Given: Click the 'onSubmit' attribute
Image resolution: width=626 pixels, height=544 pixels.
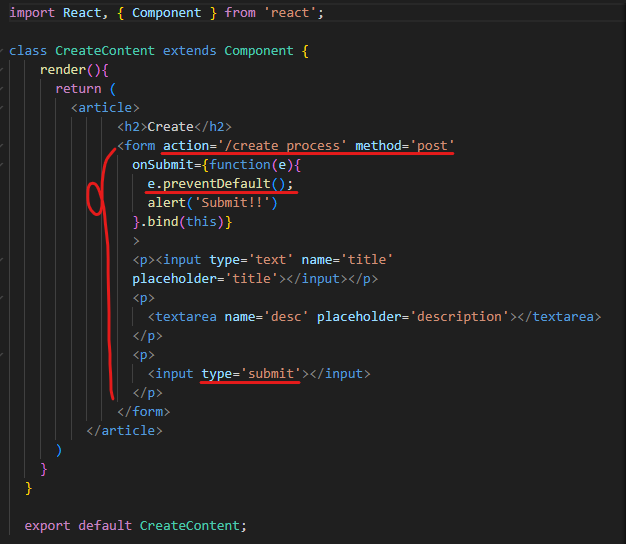Looking at the screenshot, I should tap(163, 165).
